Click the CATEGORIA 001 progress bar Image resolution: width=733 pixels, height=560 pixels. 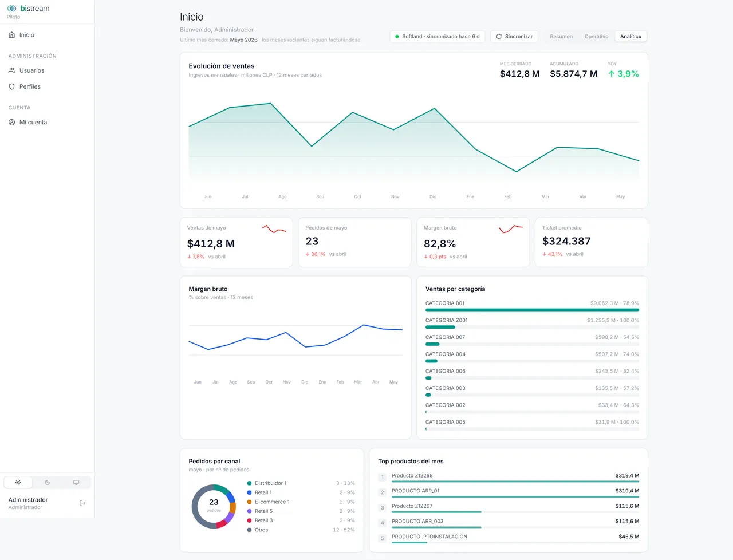pos(532,310)
